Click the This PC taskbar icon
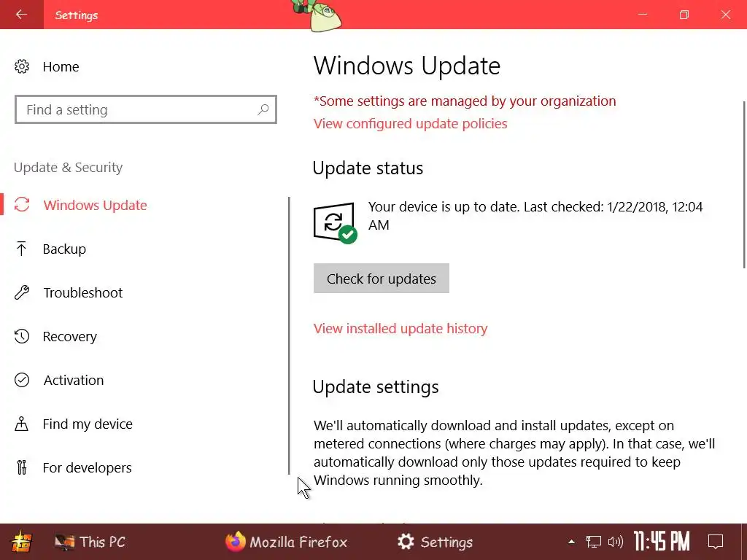Screen dimensions: 747x560 pyautogui.click(x=64, y=542)
